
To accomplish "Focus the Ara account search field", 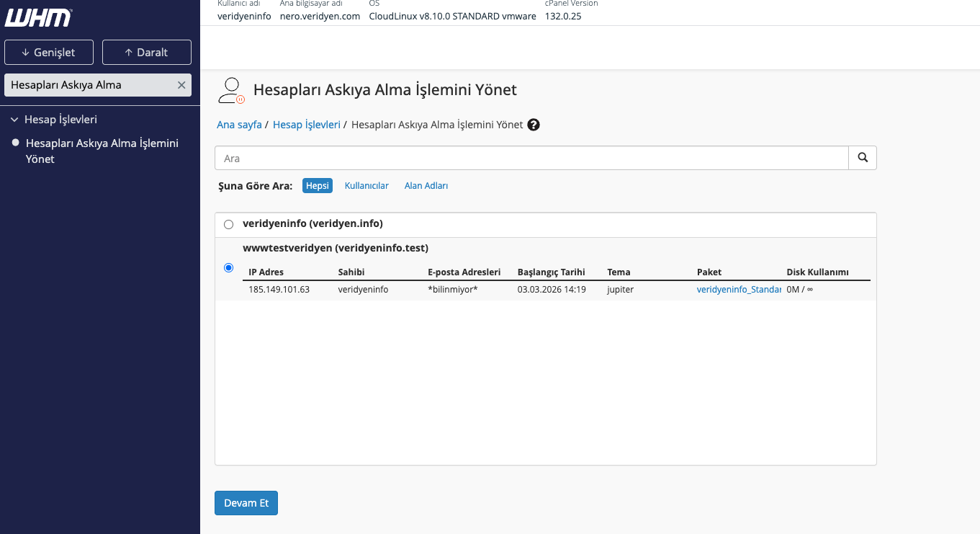I will point(531,158).
